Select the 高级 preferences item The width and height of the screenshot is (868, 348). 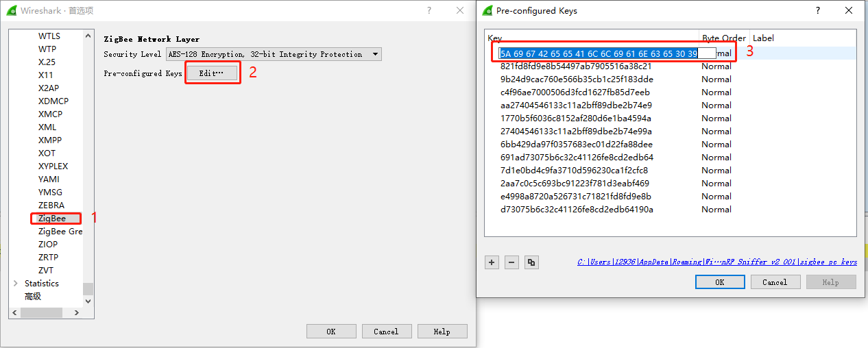[33, 296]
